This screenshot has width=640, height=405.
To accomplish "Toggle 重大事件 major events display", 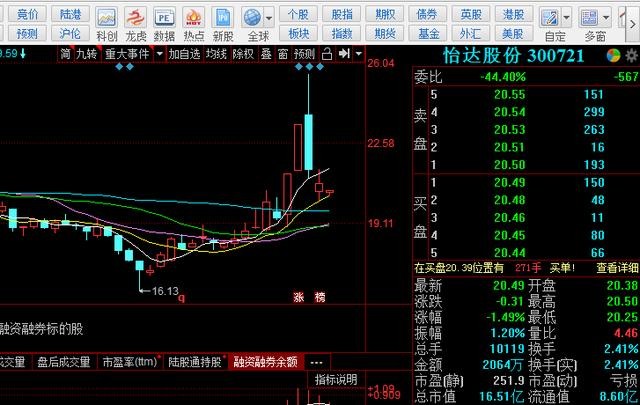I will coord(127,54).
